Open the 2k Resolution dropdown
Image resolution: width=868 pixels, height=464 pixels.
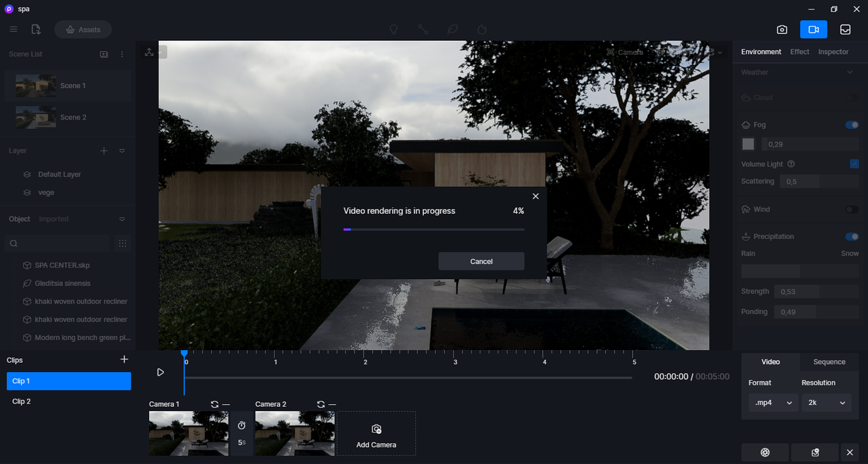pyautogui.click(x=826, y=402)
